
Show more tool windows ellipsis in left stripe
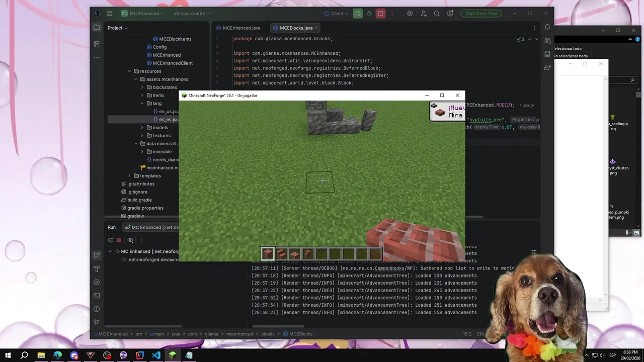click(x=97, y=58)
